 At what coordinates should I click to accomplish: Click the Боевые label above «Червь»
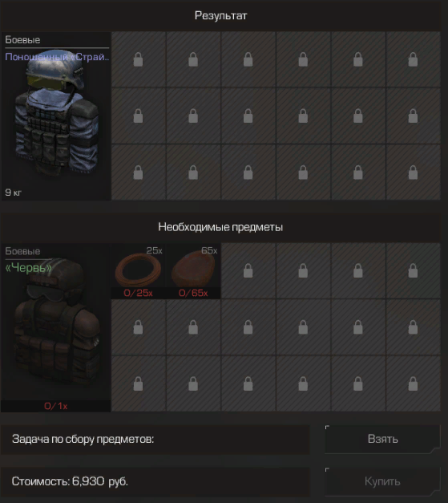coord(22,251)
